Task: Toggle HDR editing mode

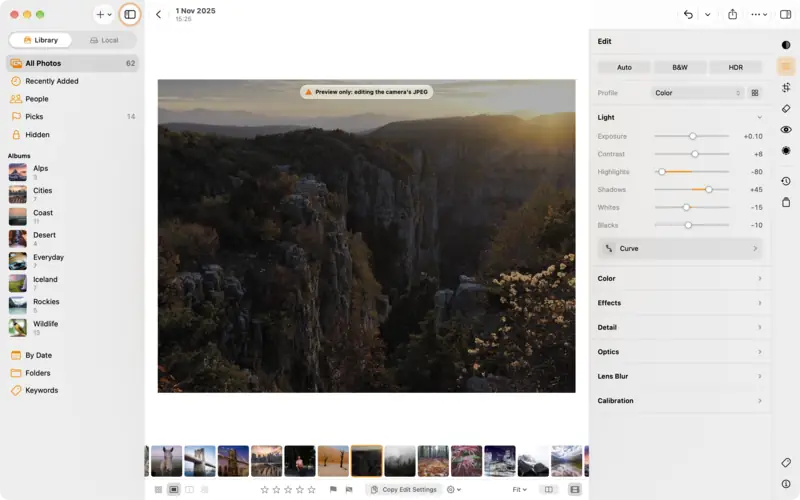Action: 735,67
